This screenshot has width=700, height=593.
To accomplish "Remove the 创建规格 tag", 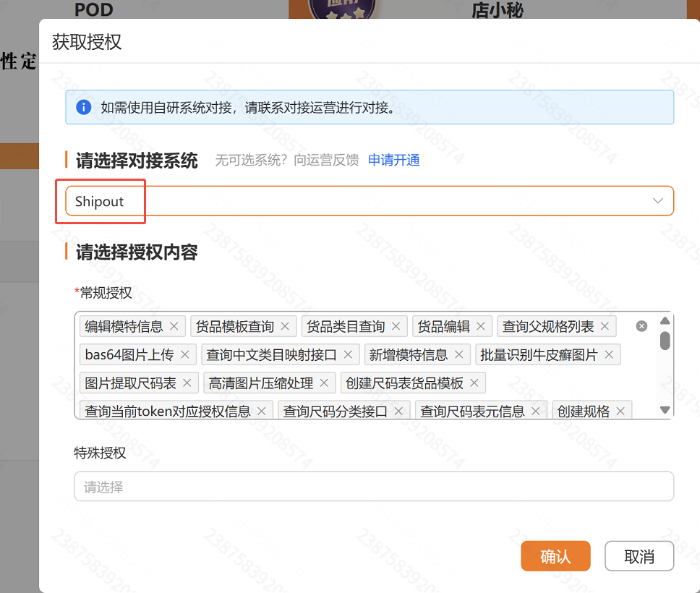I will pyautogui.click(x=620, y=411).
